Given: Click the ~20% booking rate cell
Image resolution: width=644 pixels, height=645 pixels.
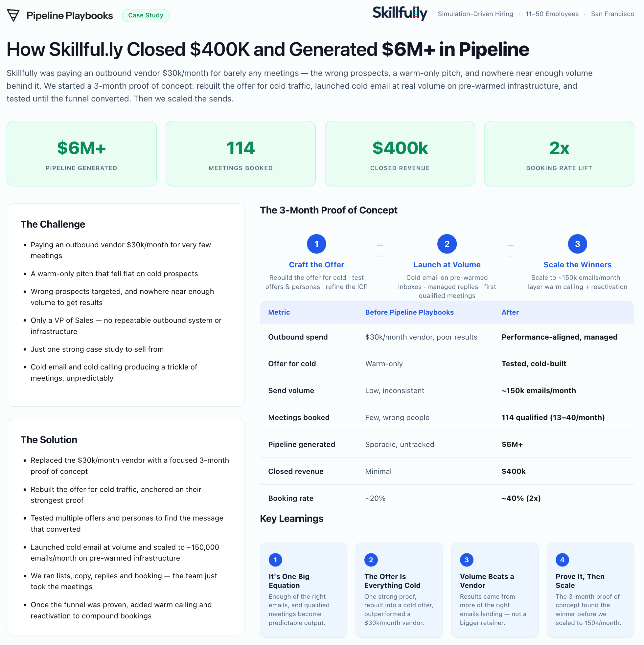Looking at the screenshot, I should pyautogui.click(x=375, y=498).
